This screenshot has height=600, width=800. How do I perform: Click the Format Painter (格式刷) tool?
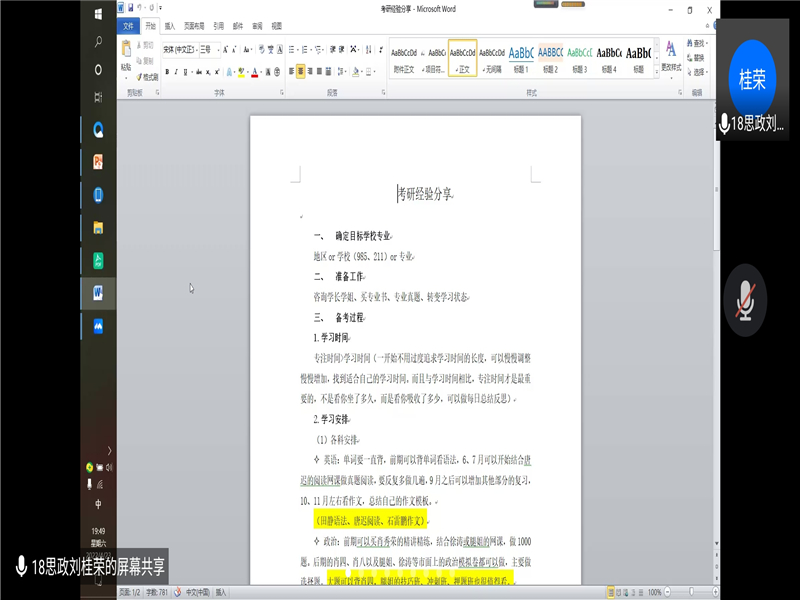point(148,76)
